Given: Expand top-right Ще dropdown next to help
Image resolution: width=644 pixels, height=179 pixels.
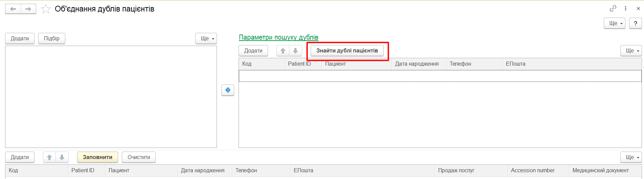Looking at the screenshot, I should coord(614,23).
